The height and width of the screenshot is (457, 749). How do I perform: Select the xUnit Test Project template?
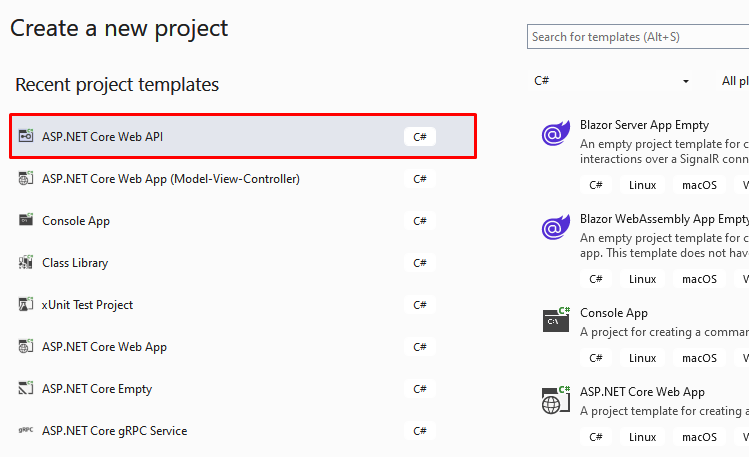243,305
